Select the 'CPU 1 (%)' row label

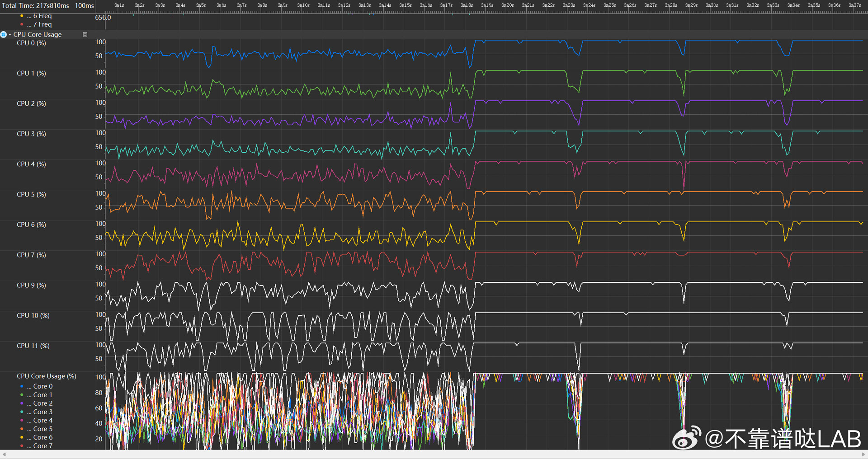click(31, 73)
